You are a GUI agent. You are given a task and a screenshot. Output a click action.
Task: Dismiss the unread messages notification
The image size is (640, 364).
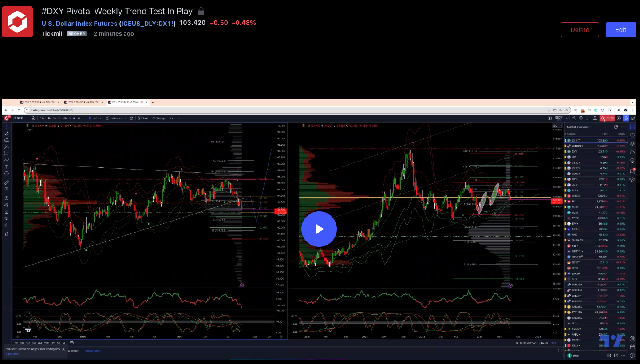pos(63,349)
